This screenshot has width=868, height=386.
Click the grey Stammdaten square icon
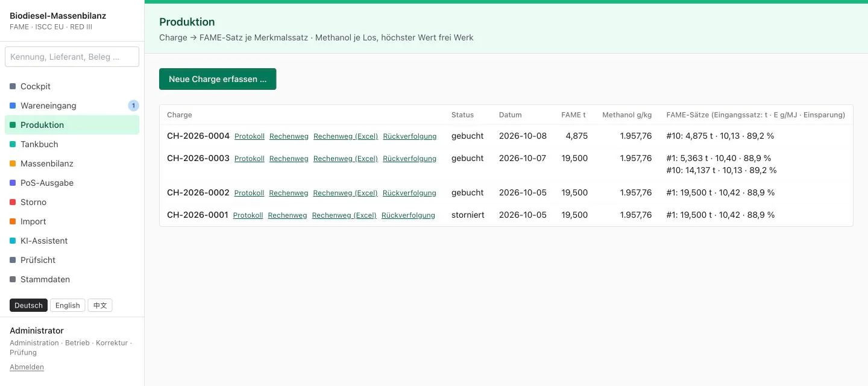pyautogui.click(x=13, y=279)
